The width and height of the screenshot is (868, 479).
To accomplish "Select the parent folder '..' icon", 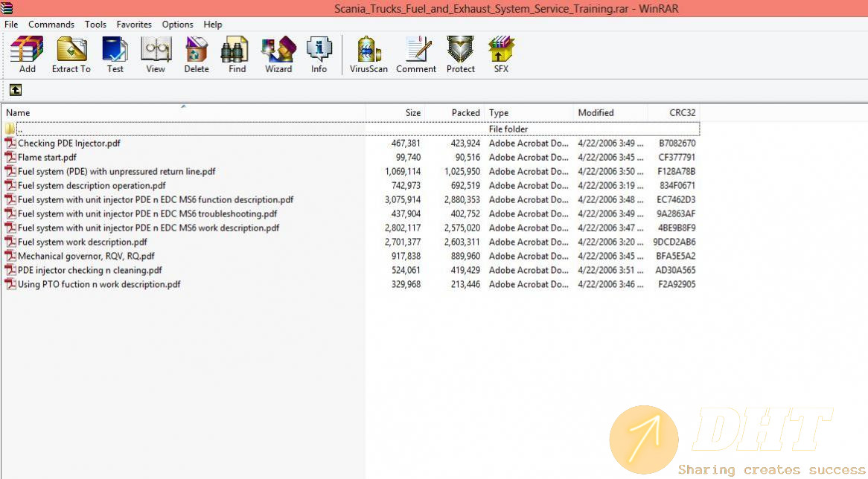I will (10, 129).
